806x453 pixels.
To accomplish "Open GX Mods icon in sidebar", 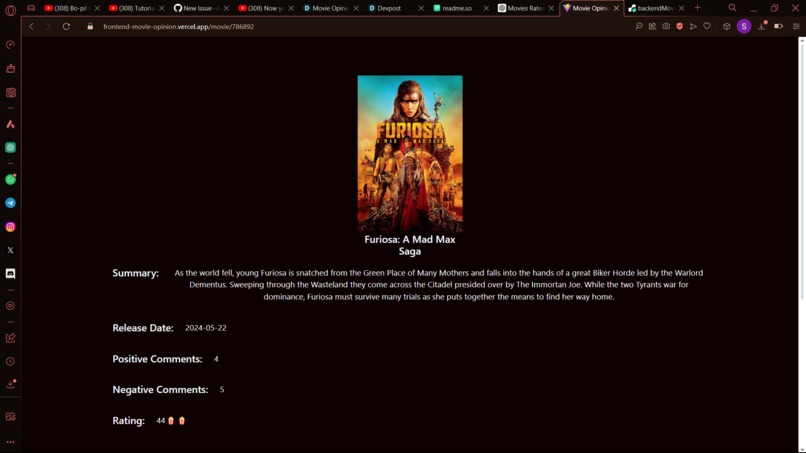I will [x=10, y=416].
